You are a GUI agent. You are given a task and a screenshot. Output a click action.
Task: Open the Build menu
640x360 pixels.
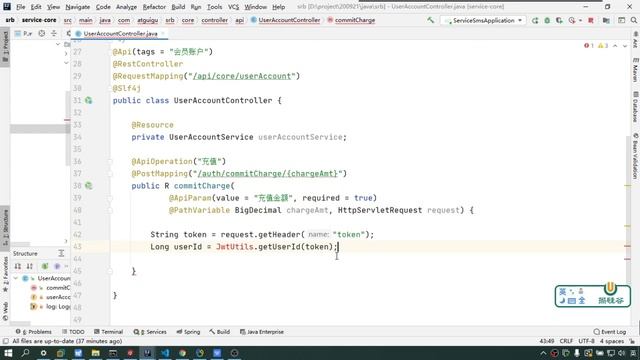178,7
